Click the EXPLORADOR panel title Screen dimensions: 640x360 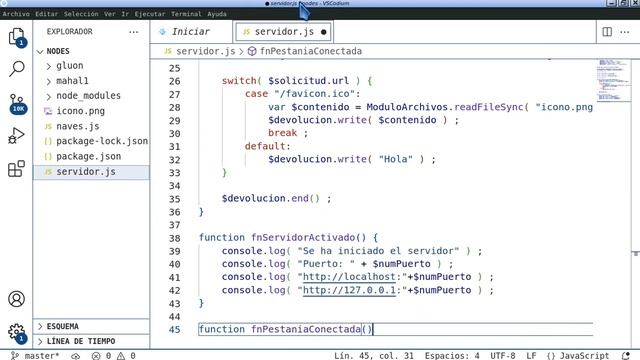pos(69,31)
